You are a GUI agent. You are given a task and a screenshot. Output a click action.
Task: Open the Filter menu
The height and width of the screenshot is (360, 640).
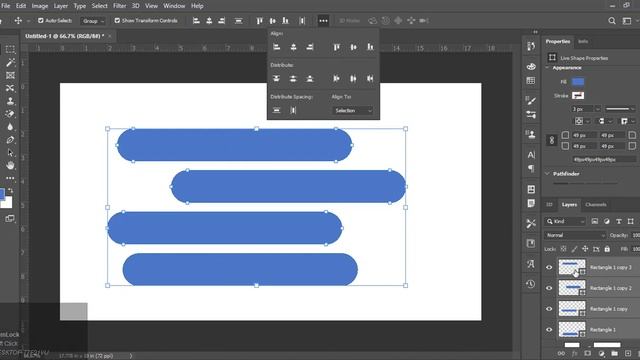(120, 6)
